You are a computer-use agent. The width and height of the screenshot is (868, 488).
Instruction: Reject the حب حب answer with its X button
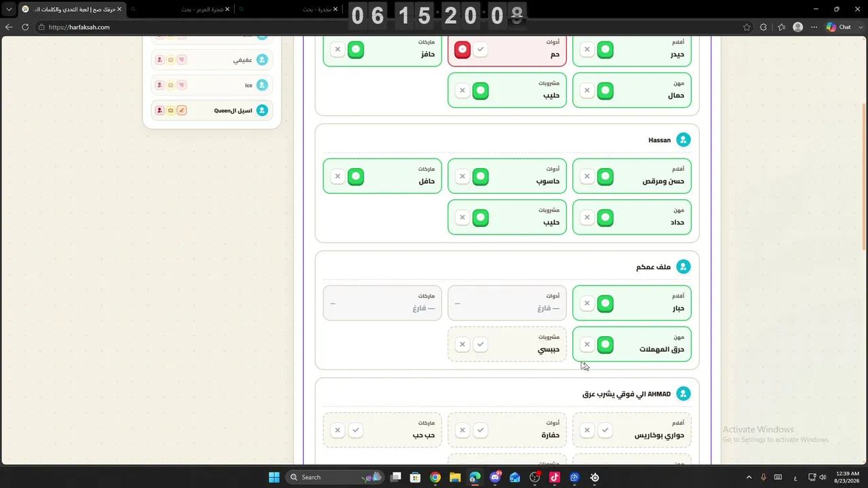pos(338,430)
